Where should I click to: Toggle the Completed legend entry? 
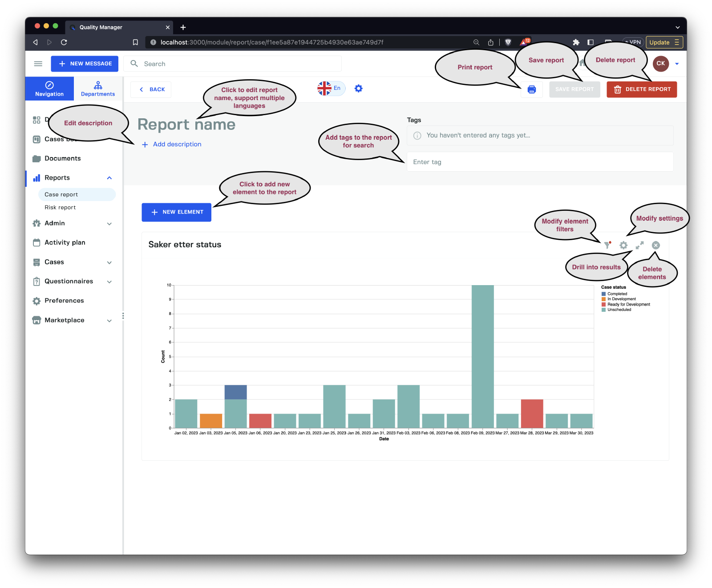(x=617, y=294)
